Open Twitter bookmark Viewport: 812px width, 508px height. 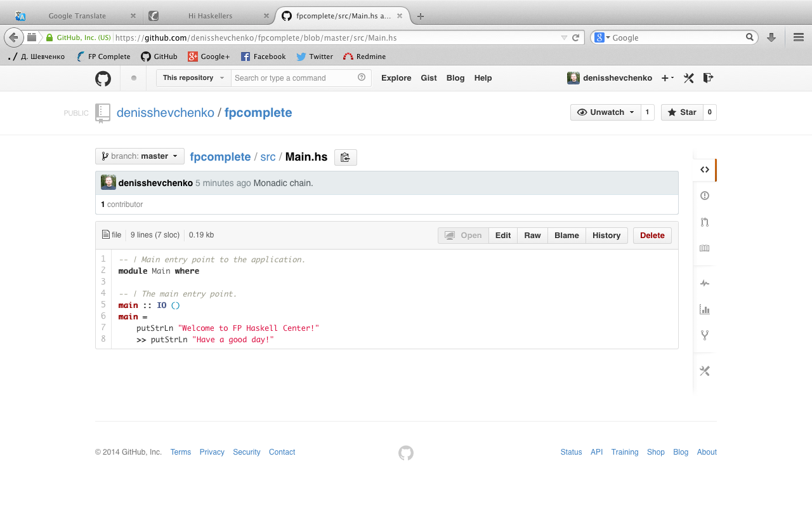315,57
